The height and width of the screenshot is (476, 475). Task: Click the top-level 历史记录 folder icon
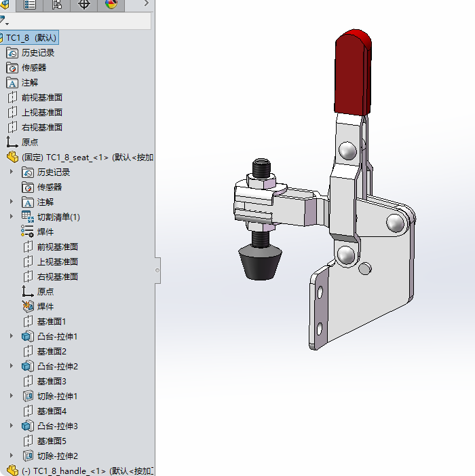point(12,53)
